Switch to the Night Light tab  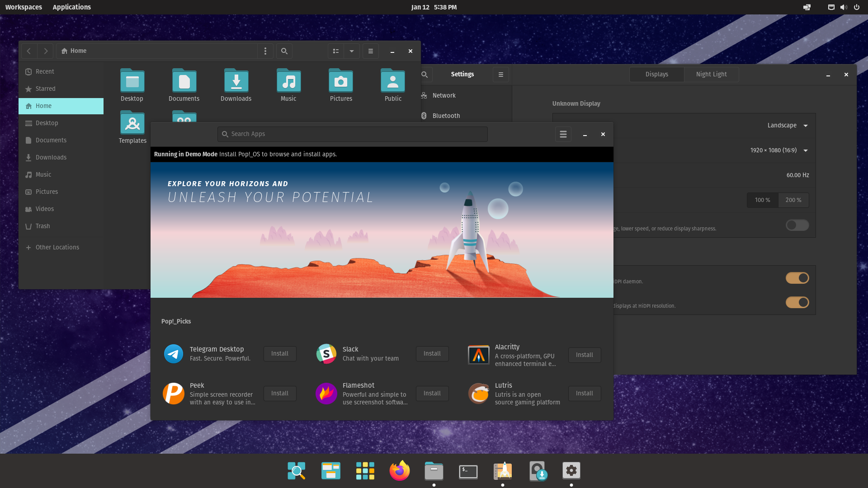(x=712, y=75)
